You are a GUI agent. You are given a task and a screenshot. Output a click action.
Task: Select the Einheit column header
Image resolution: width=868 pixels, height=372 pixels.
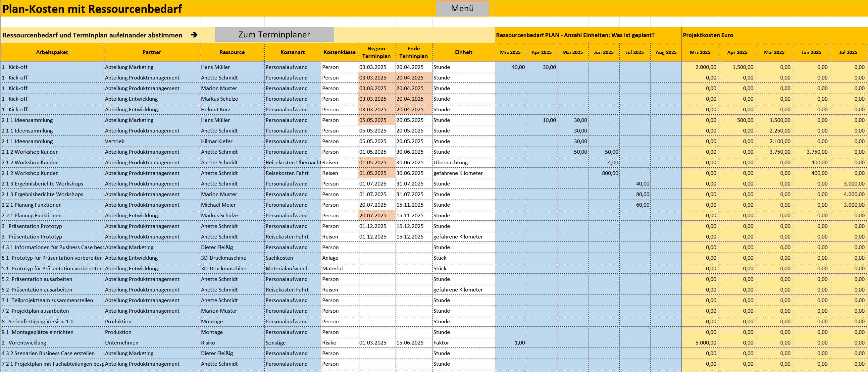(x=463, y=52)
